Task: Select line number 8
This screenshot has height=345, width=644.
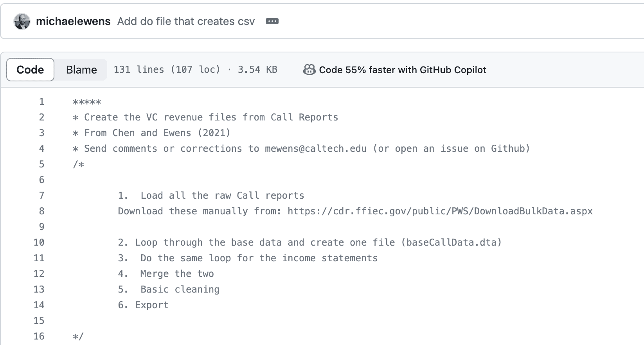Action: pyautogui.click(x=41, y=211)
